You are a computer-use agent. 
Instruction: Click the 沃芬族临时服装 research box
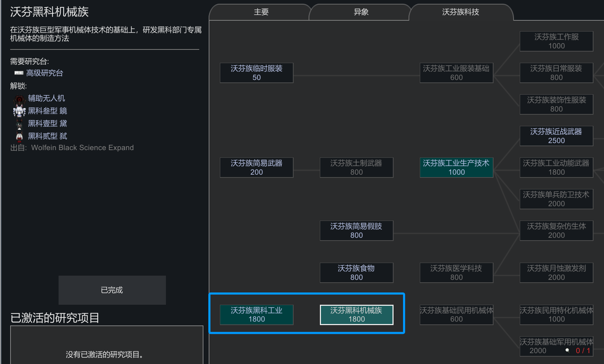(x=257, y=73)
